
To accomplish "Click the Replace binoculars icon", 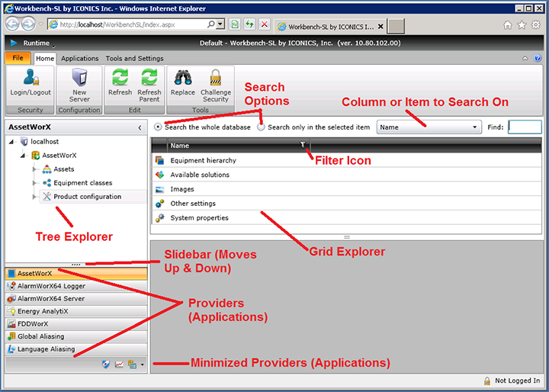I will 182,78.
